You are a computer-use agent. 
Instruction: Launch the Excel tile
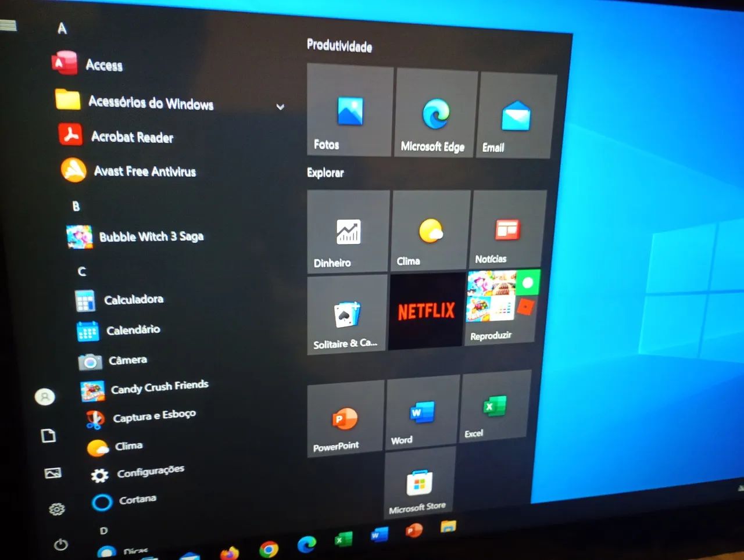tap(495, 406)
